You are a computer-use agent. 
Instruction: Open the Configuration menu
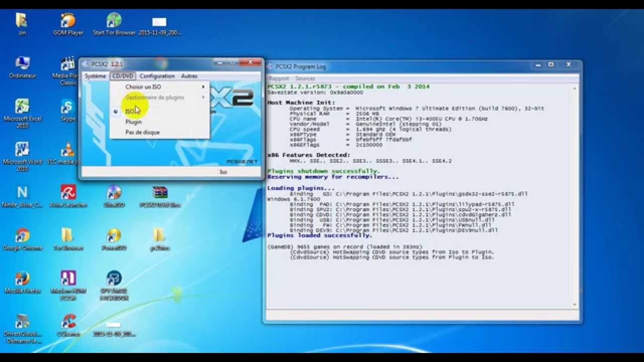tap(157, 76)
